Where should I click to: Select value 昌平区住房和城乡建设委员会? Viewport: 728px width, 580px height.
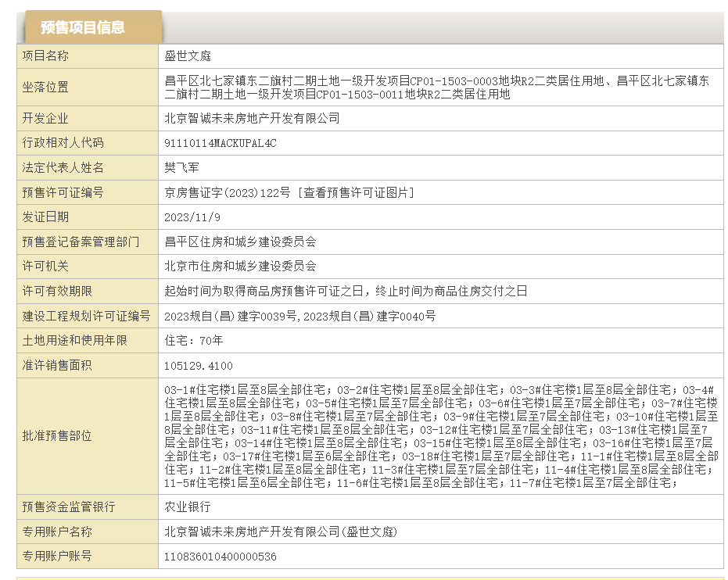241,242
